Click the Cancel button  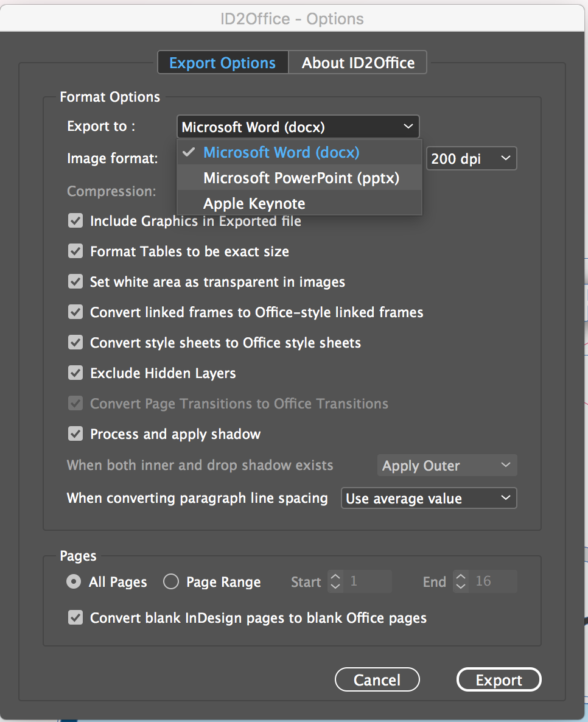click(x=377, y=680)
